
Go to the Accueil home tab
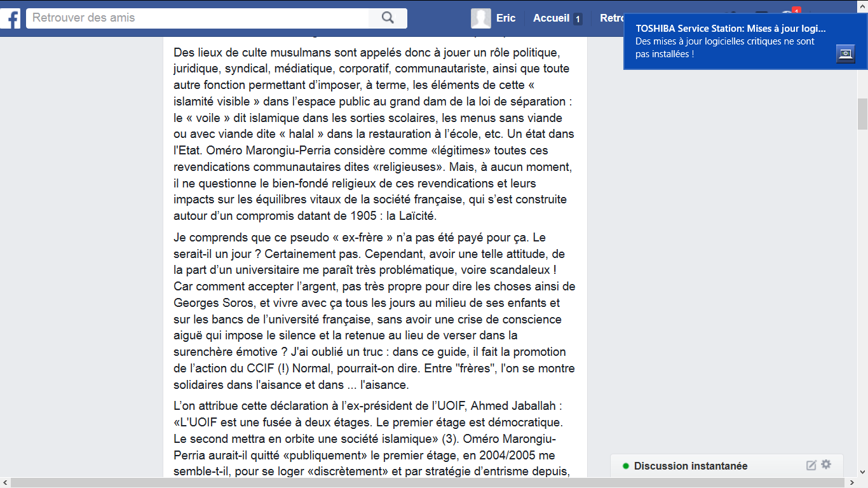pos(551,18)
